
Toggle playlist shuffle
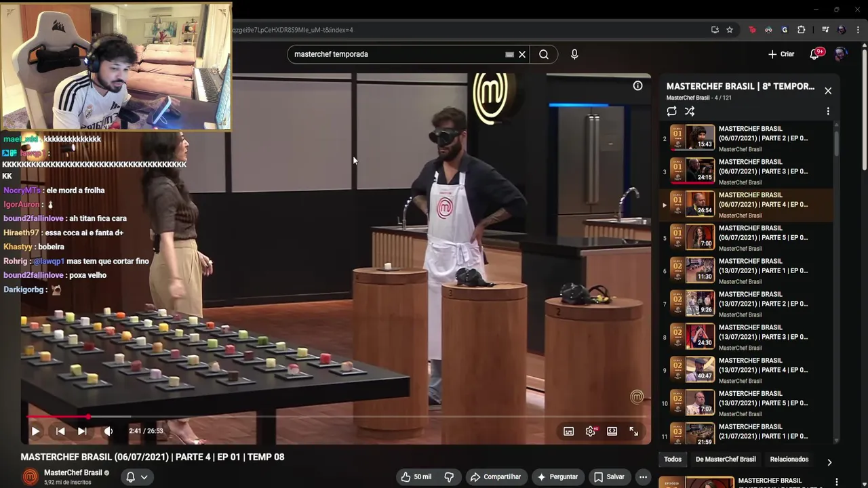(690, 111)
